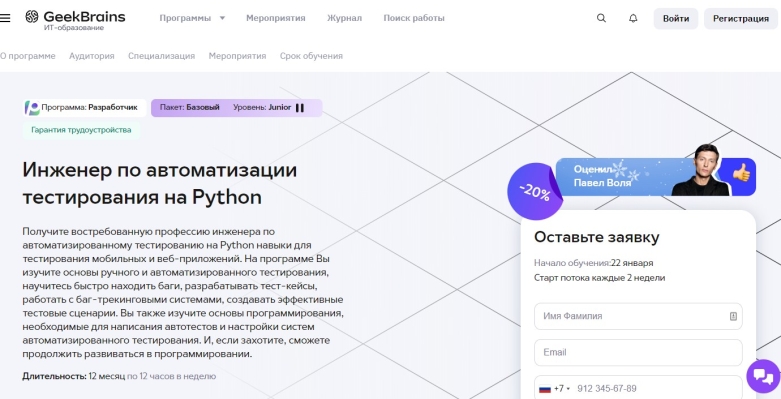Open the Программы menu
This screenshot has width=781, height=399.
[185, 18]
